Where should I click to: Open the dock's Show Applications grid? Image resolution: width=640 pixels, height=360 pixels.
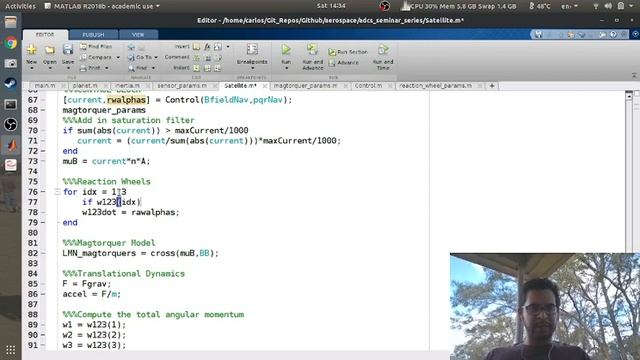pyautogui.click(x=11, y=350)
